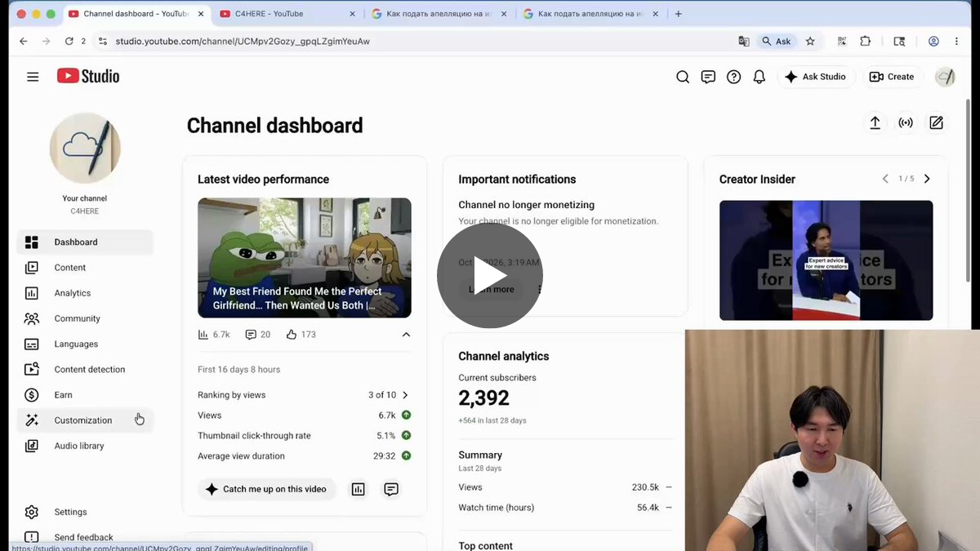Open the comments icon in the header
The width and height of the screenshot is (980, 551).
[x=708, y=77]
